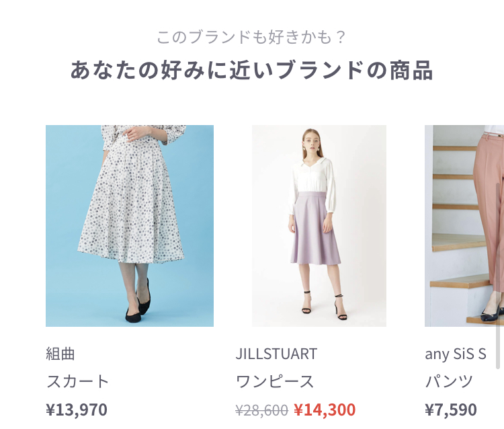Viewport: 504px width, 429px height.
Task: Click the ¥13,970 skirt price
Action: 77,409
